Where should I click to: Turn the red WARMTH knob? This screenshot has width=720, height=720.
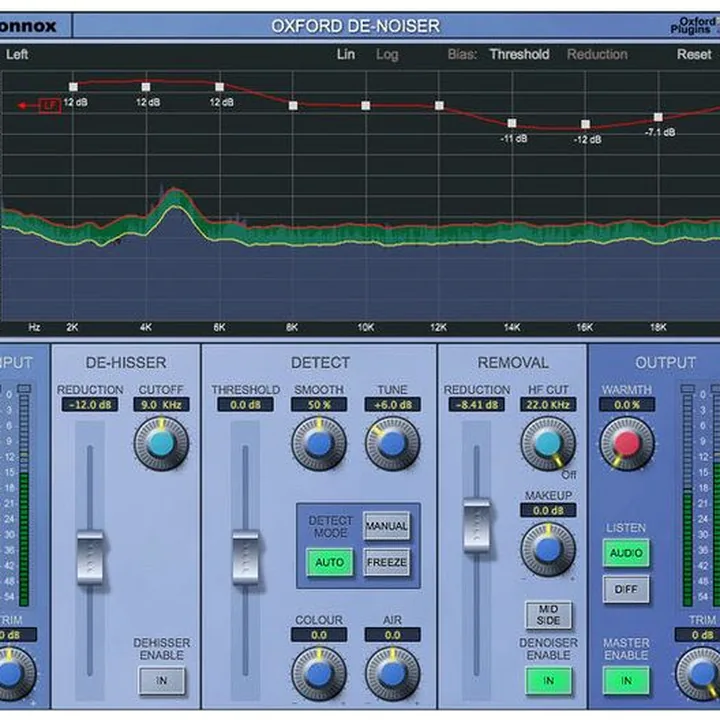627,444
